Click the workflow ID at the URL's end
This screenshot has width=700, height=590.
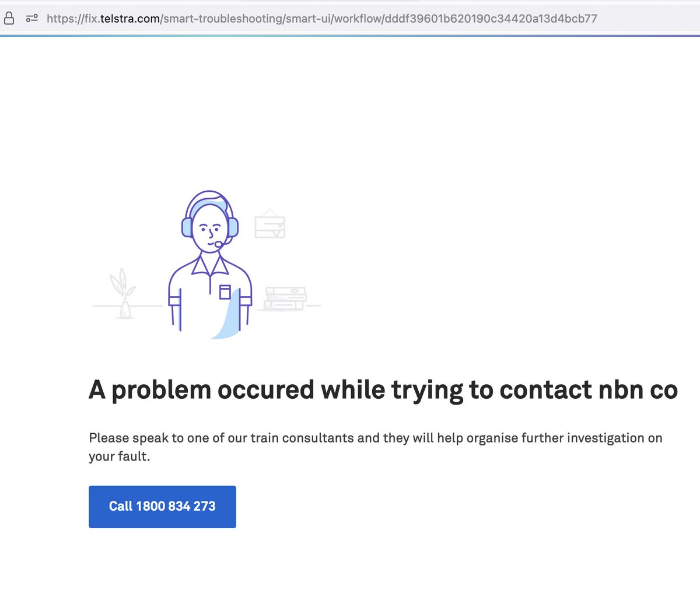tap(491, 19)
